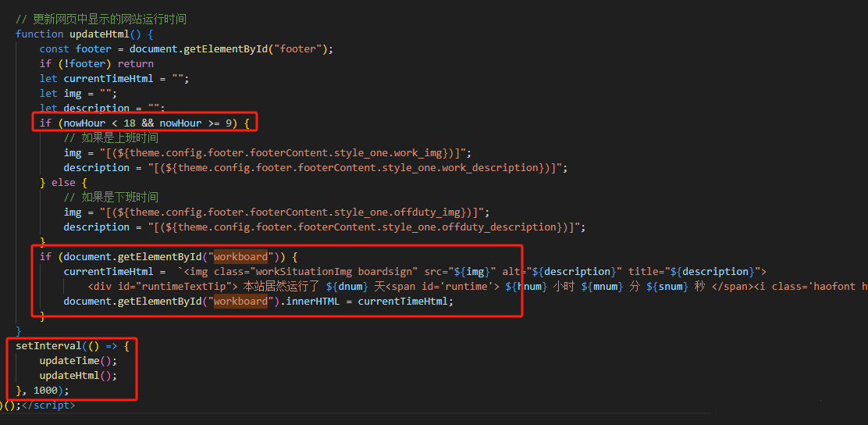The height and width of the screenshot is (425, 868).
Task: Click the comment line above function updateHtml
Action: tap(101, 19)
